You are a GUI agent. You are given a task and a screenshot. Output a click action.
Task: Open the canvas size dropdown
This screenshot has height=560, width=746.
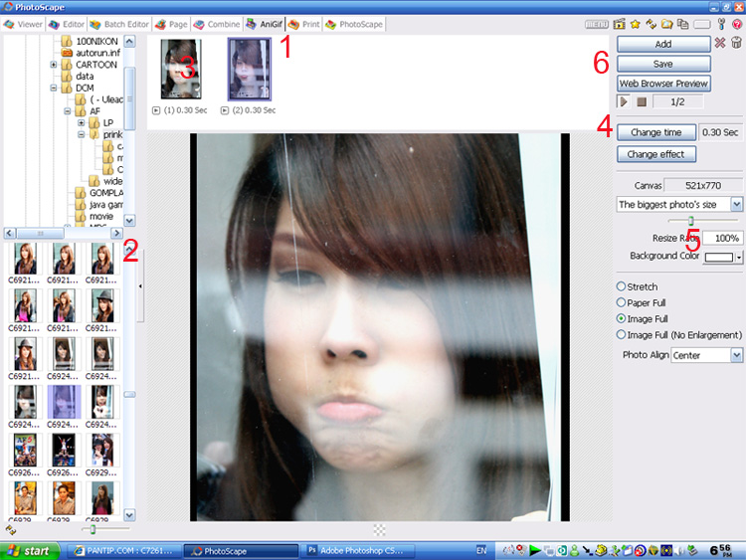736,205
